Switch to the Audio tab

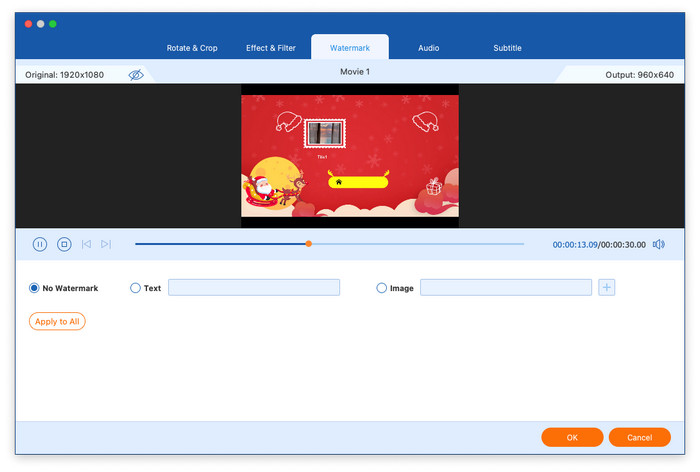point(428,48)
